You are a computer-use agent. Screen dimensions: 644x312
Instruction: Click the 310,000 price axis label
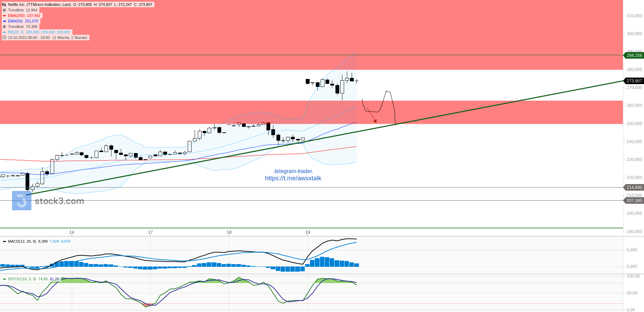[634, 16]
